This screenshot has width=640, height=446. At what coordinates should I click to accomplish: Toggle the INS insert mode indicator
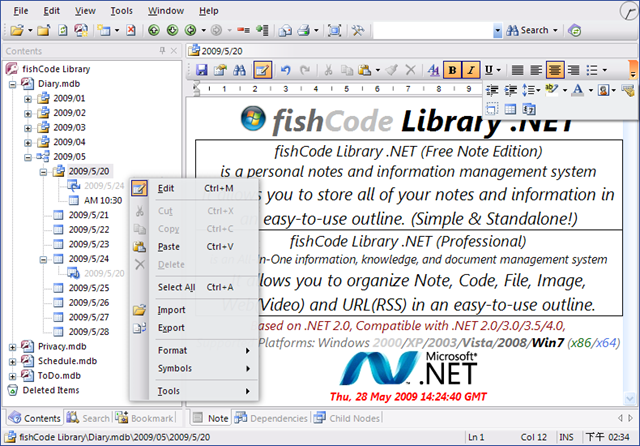point(566,437)
